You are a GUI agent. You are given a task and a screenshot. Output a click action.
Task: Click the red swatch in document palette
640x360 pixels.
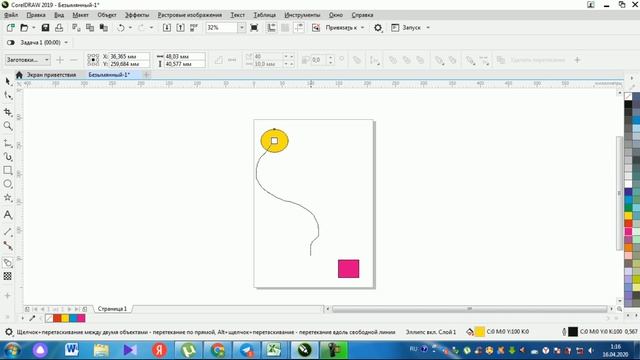coord(57,318)
